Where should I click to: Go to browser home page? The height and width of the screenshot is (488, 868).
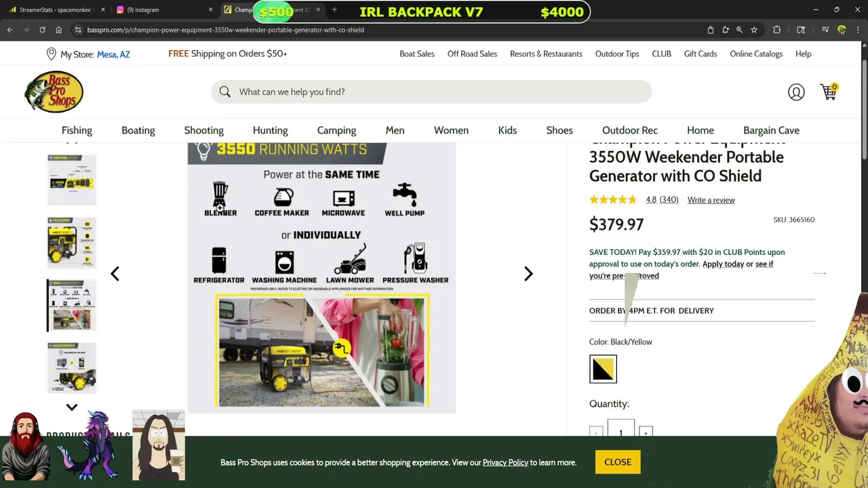click(x=58, y=30)
